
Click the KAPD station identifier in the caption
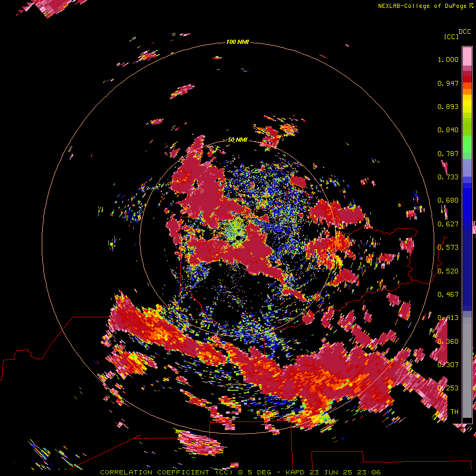(296, 472)
